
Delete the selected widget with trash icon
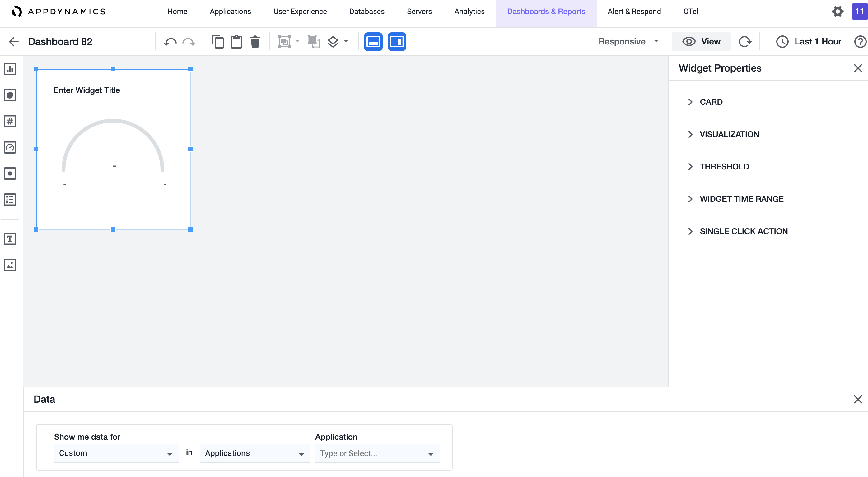[255, 41]
